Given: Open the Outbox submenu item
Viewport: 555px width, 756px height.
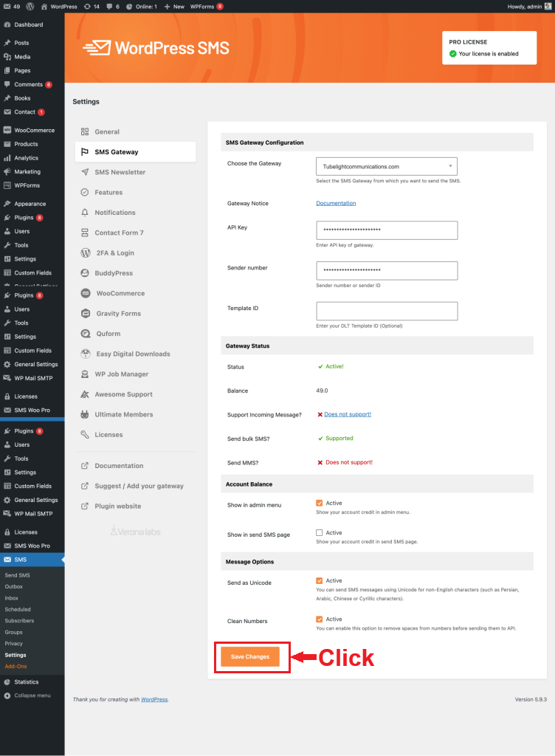Looking at the screenshot, I should coord(14,587).
